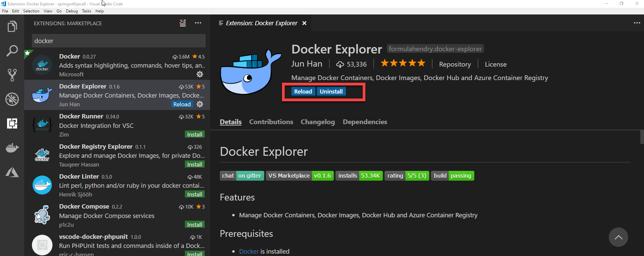Viewport: 644px width, 256px height.
Task: Open the Explorer view in activity bar
Action: (12, 26)
